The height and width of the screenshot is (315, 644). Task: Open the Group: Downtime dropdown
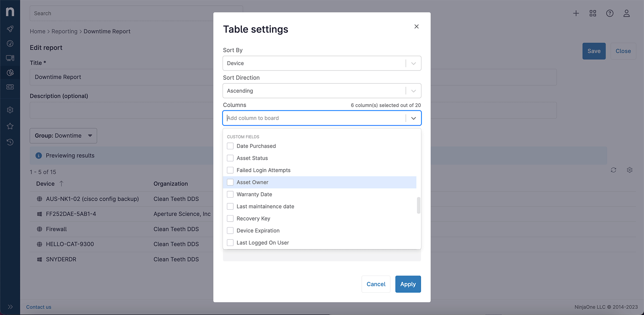tap(63, 136)
